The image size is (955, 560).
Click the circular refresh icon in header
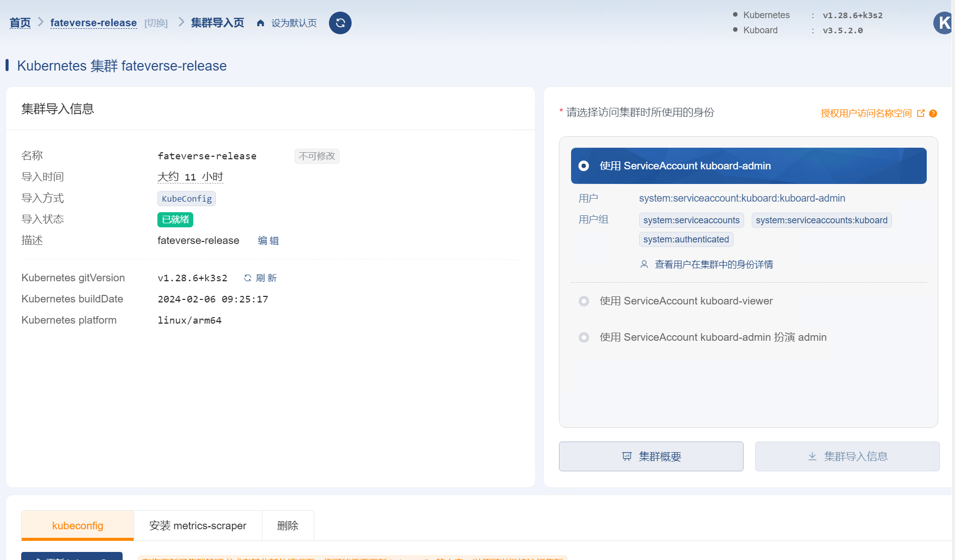pos(340,23)
